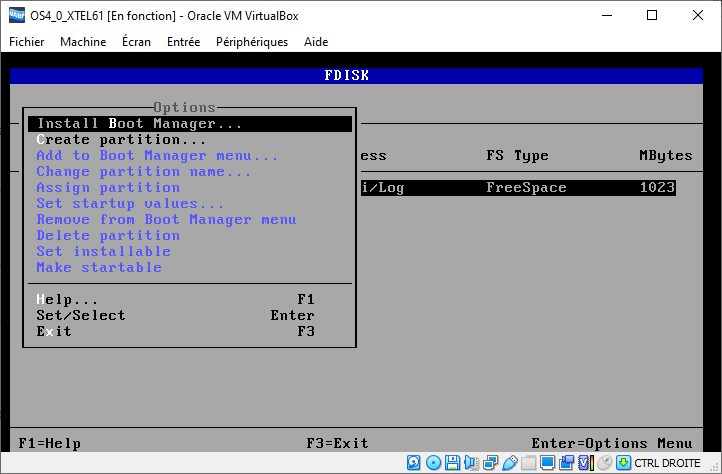Click the mouse integration status icon
This screenshot has width=722, height=474.
pos(605,463)
